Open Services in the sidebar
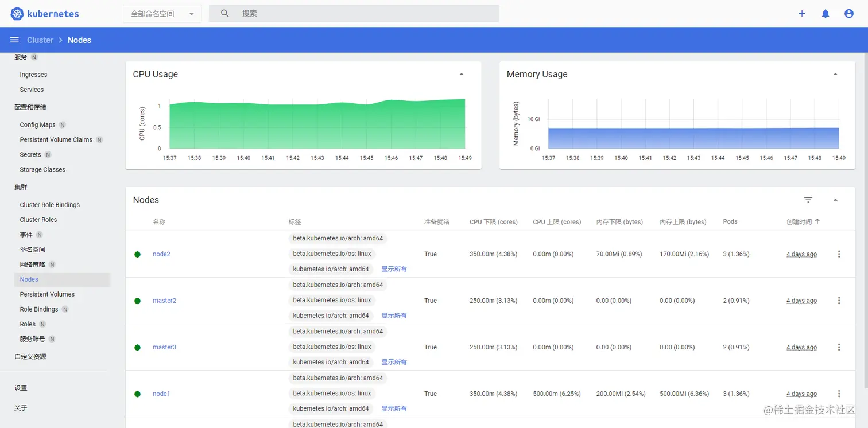The width and height of the screenshot is (868, 428). pos(32,90)
